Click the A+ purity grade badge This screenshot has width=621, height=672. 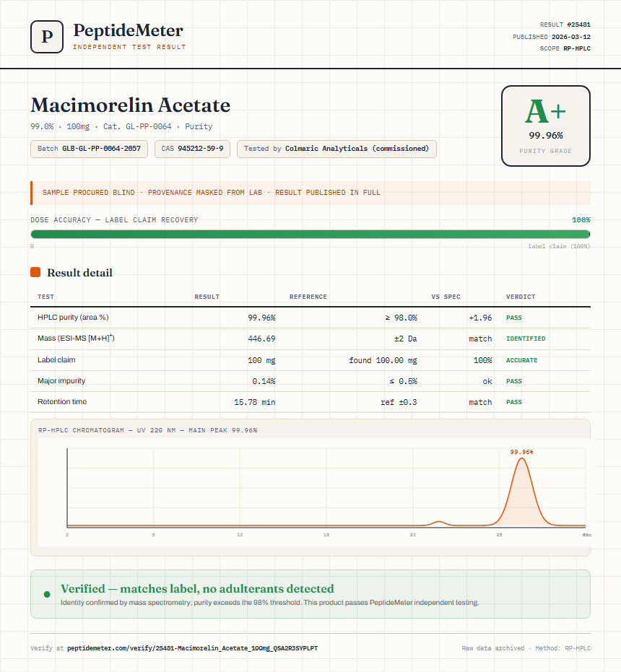click(x=545, y=126)
